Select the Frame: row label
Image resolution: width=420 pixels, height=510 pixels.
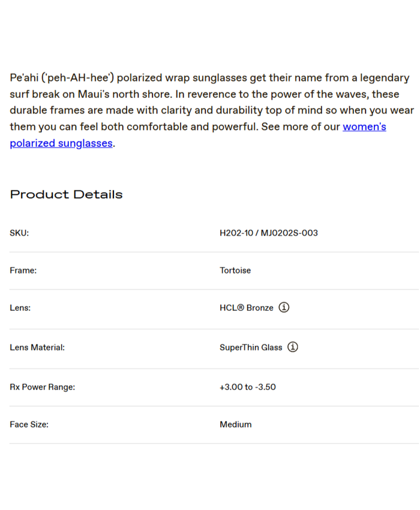(x=23, y=271)
